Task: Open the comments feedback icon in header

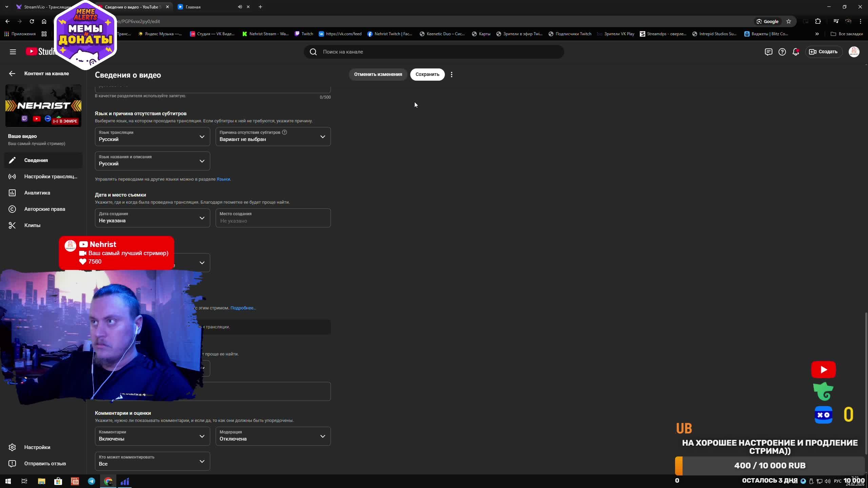Action: tap(768, 52)
